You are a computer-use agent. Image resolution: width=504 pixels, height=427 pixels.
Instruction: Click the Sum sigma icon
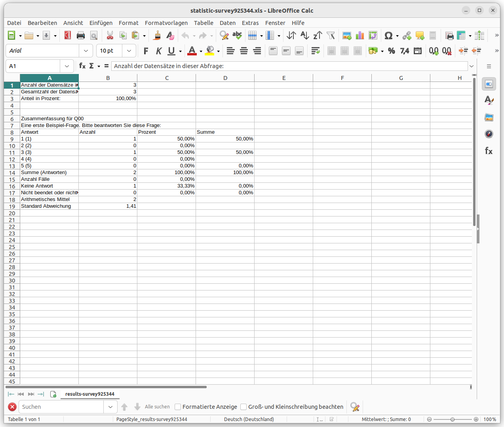click(x=91, y=66)
